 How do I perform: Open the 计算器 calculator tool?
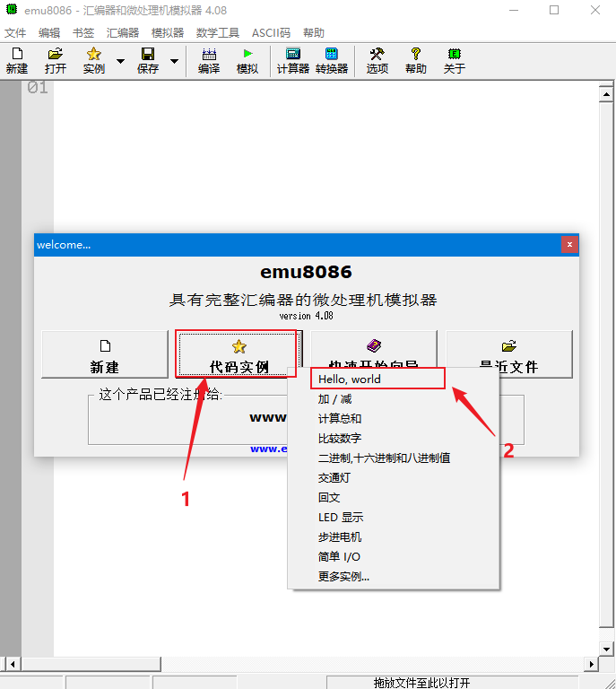(x=293, y=61)
